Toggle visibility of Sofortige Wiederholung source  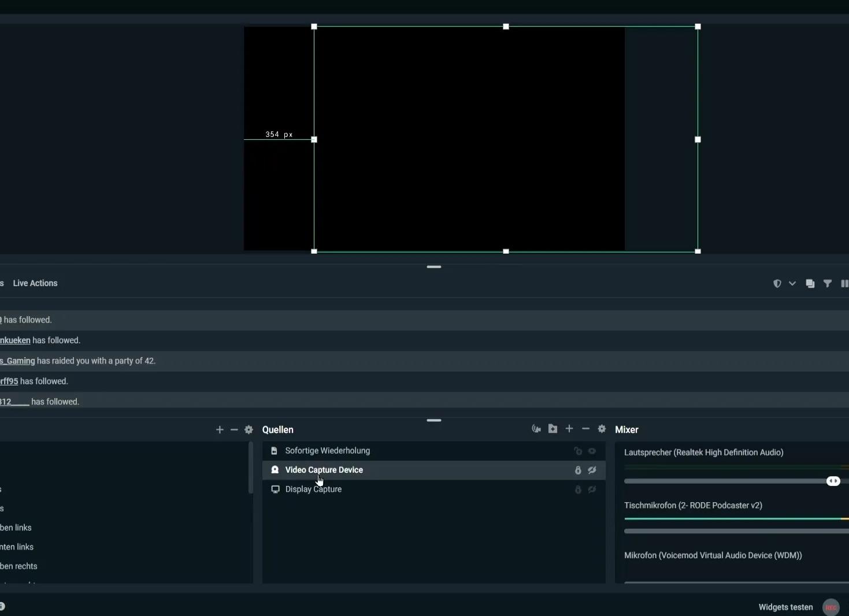(x=592, y=451)
